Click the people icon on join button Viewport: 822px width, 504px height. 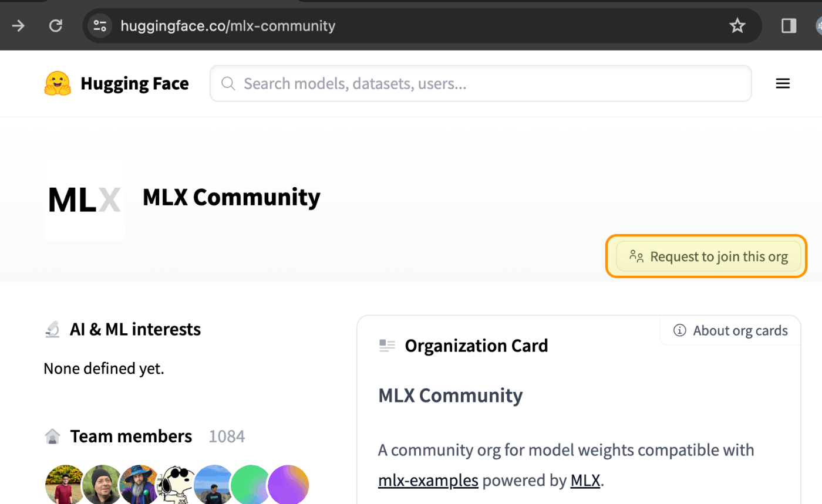click(x=636, y=256)
